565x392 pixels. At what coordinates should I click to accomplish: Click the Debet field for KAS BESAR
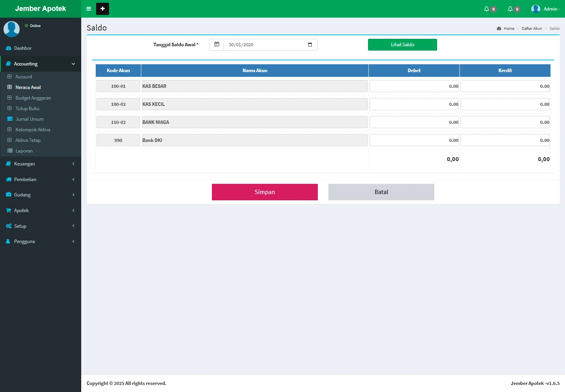click(x=414, y=86)
